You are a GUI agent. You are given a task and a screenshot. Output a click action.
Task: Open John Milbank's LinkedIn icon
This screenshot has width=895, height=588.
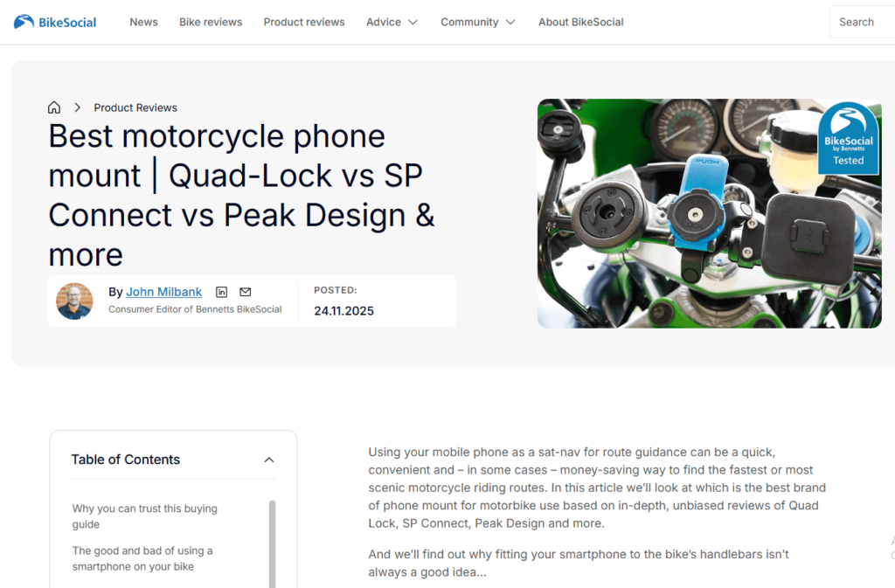click(222, 292)
